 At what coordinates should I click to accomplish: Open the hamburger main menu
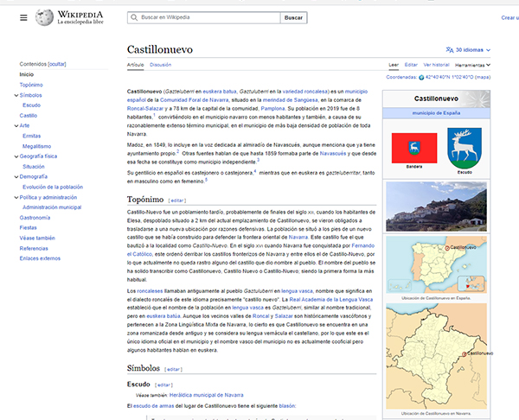point(23,17)
